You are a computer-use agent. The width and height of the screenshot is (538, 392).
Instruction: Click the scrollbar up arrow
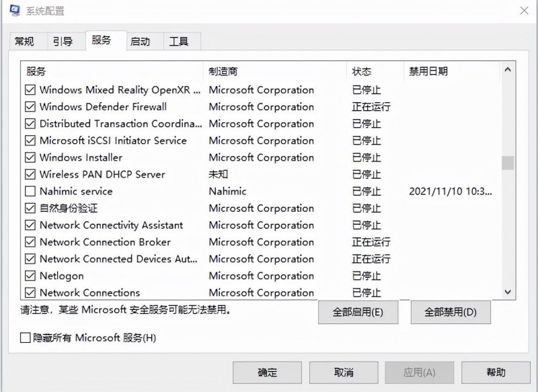(x=508, y=70)
